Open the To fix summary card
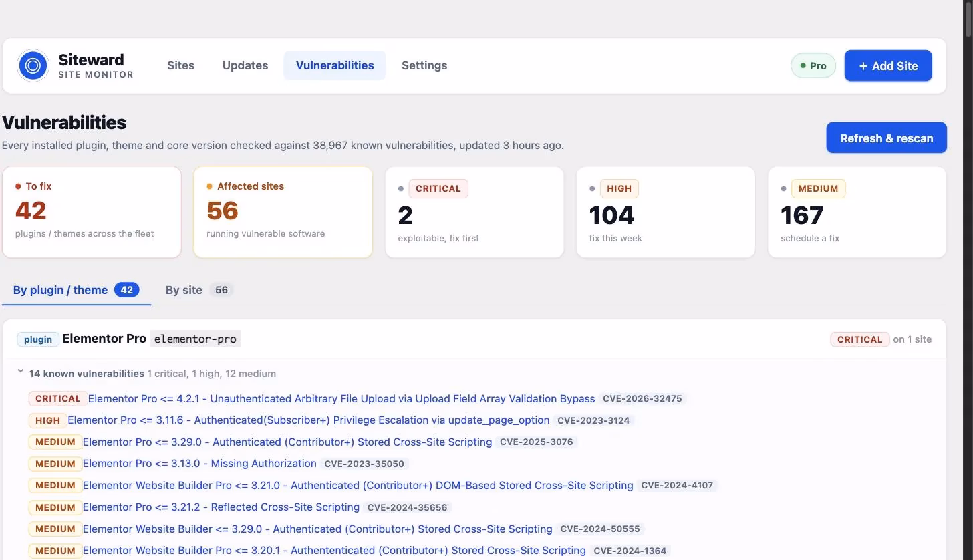This screenshot has width=973, height=560. 92,212
